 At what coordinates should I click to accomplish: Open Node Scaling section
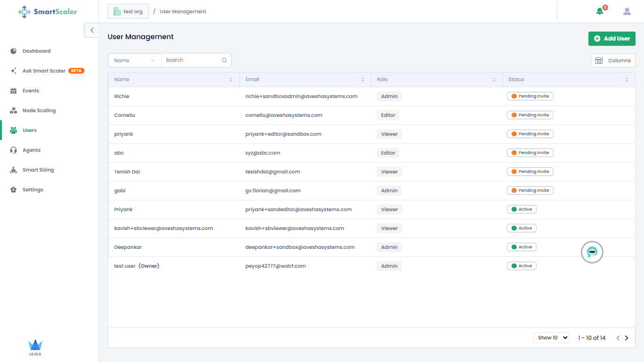39,110
